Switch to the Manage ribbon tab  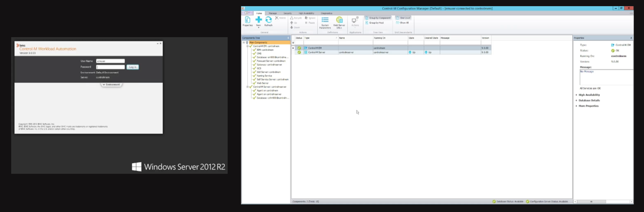click(x=273, y=13)
